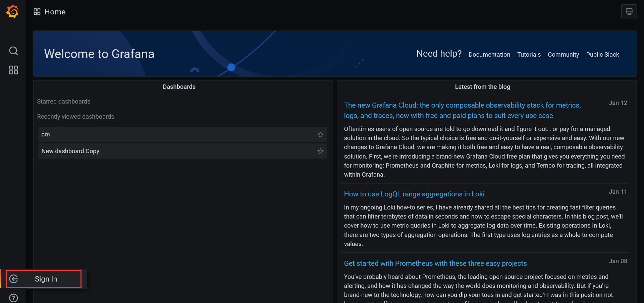This screenshot has width=644, height=303.
Task: Open the LogQL range aggregations article
Action: pos(414,194)
